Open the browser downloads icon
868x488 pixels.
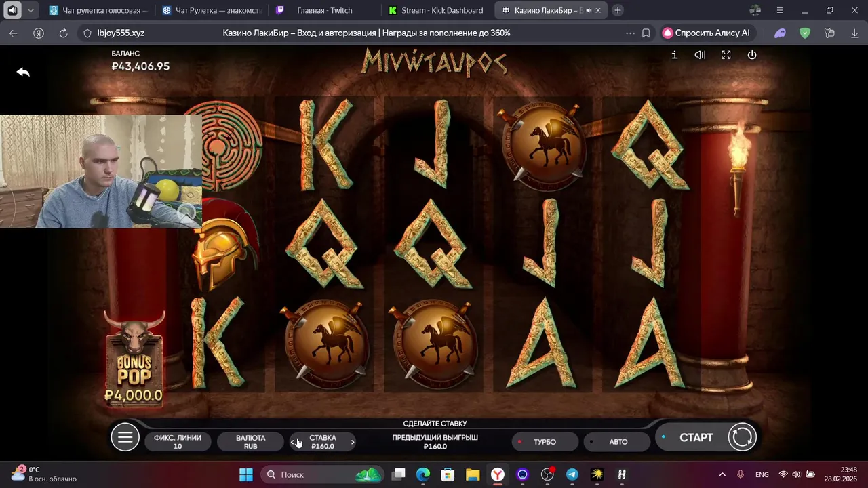tap(854, 33)
